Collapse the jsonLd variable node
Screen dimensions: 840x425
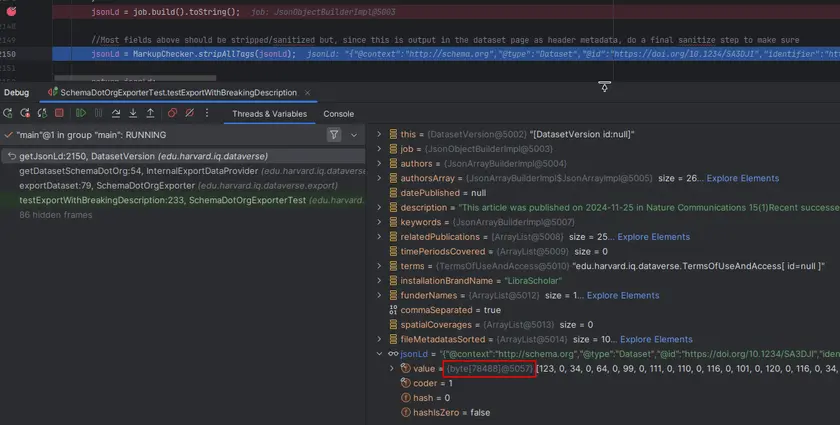click(x=379, y=354)
